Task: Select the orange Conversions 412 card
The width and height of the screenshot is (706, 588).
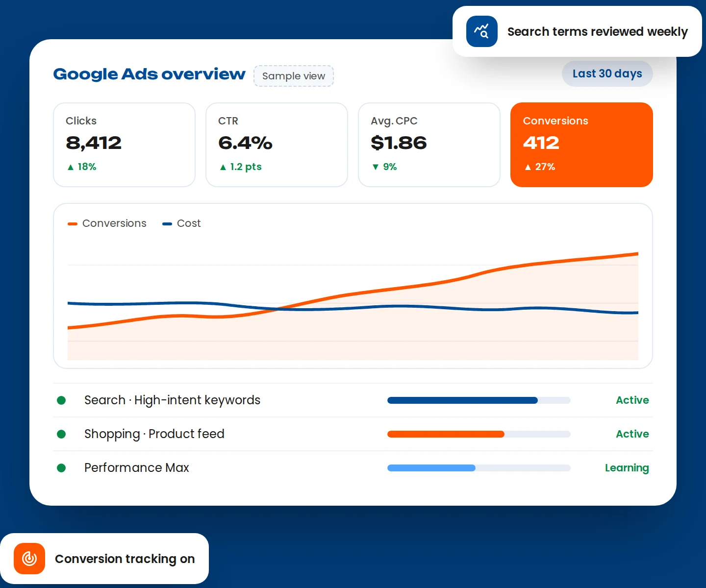Action: pos(581,145)
